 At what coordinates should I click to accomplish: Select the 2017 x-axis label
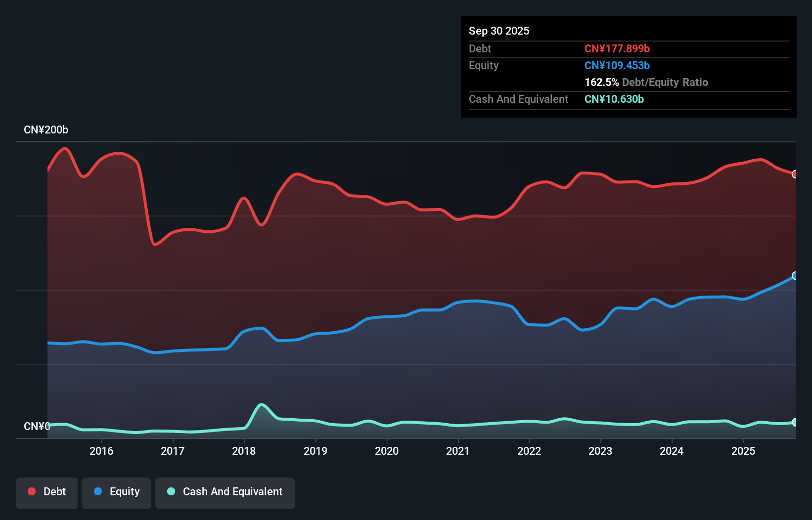[x=173, y=451]
